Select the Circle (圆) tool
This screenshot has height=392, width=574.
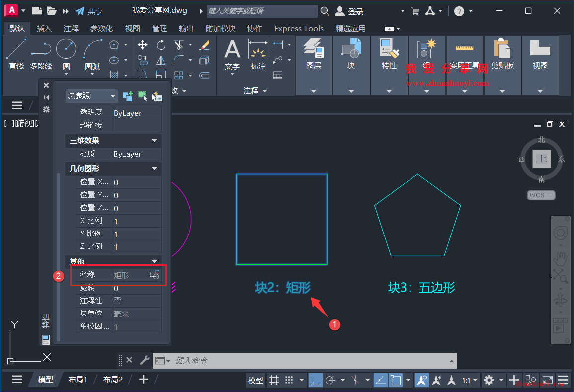(66, 54)
